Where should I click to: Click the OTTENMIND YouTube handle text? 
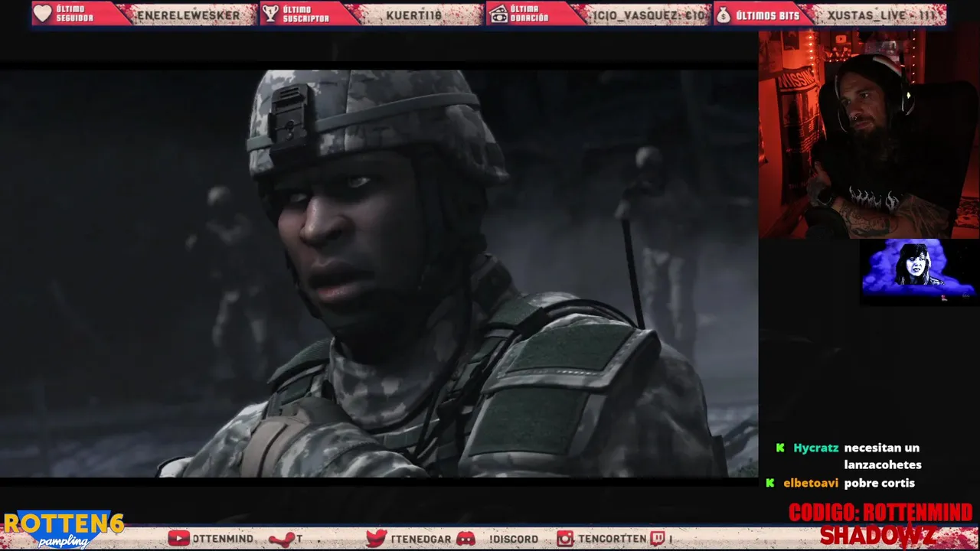[x=223, y=539]
